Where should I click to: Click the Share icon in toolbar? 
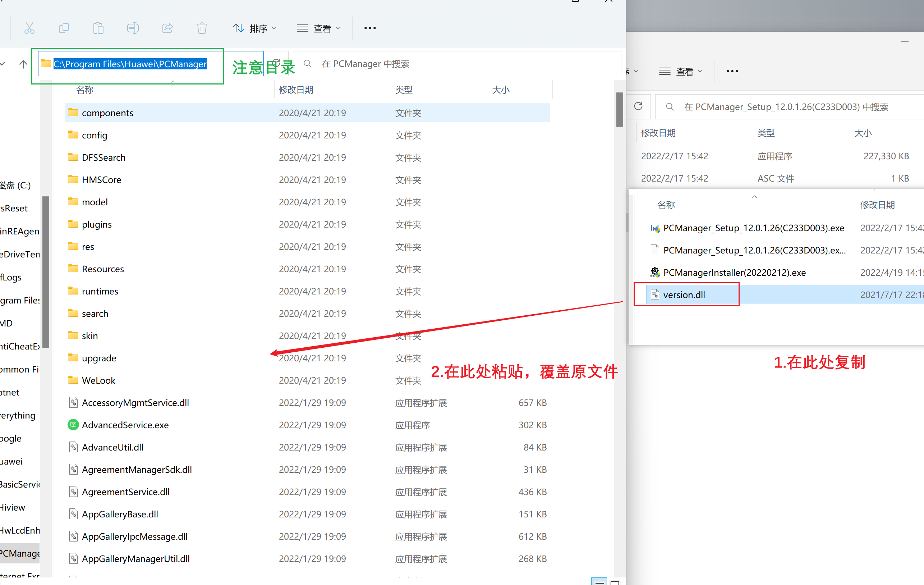pos(167,28)
